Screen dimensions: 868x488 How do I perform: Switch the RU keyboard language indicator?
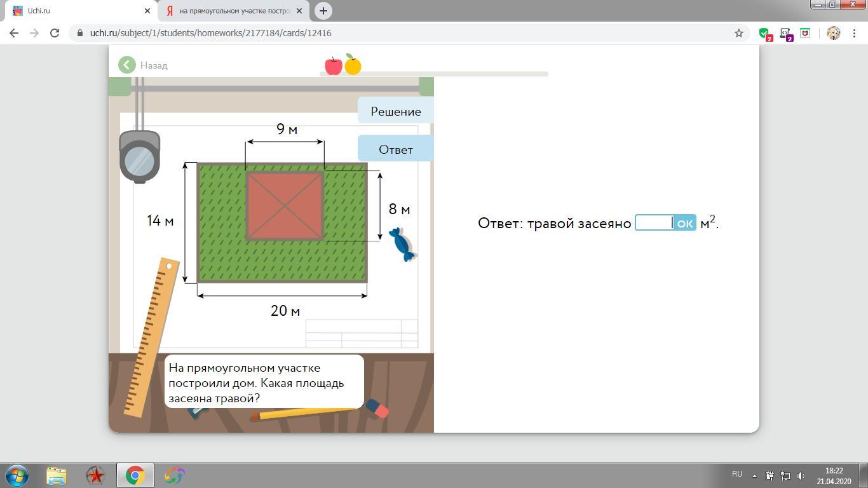(737, 474)
